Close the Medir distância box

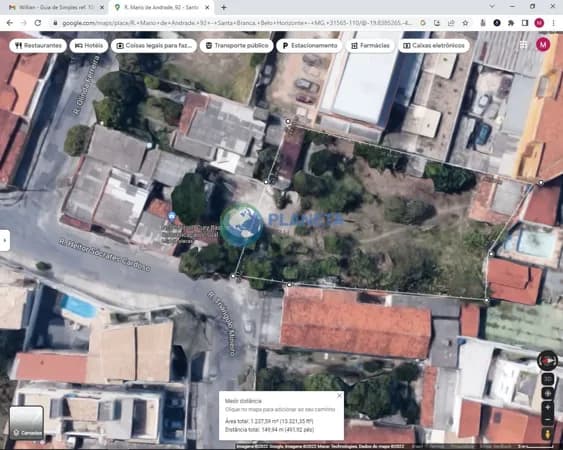click(339, 396)
